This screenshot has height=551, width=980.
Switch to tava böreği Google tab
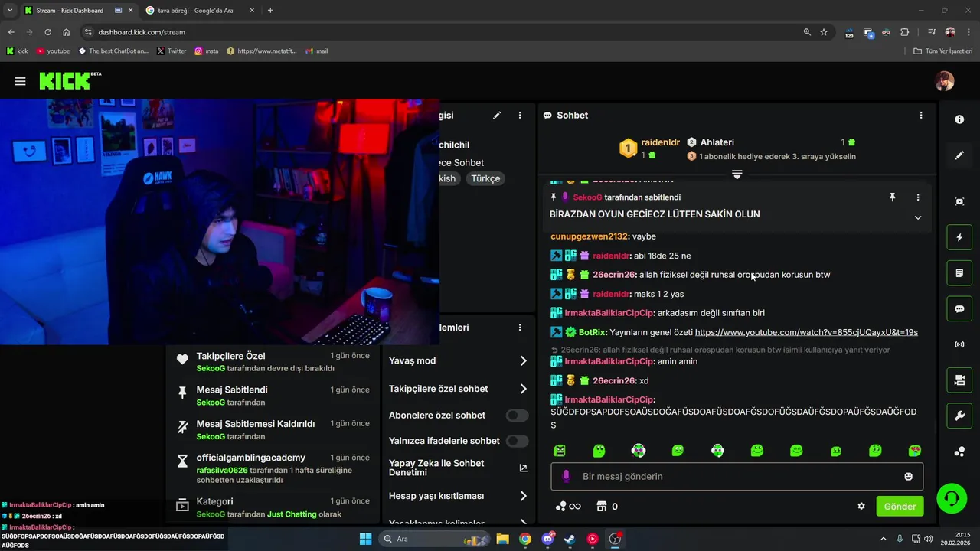point(195,11)
